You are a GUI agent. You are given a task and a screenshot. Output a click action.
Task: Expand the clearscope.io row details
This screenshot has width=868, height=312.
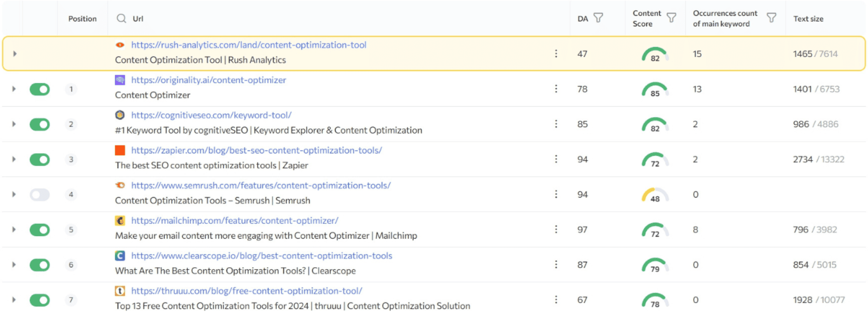click(x=14, y=264)
